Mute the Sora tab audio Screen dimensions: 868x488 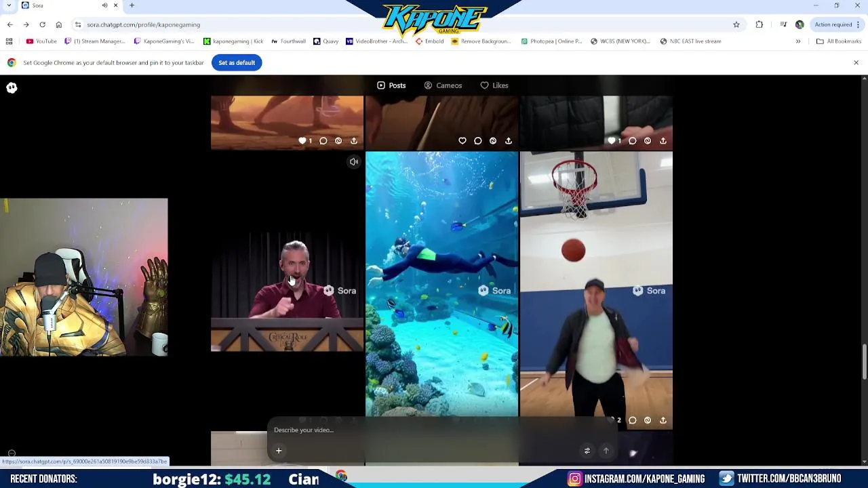(x=104, y=5)
